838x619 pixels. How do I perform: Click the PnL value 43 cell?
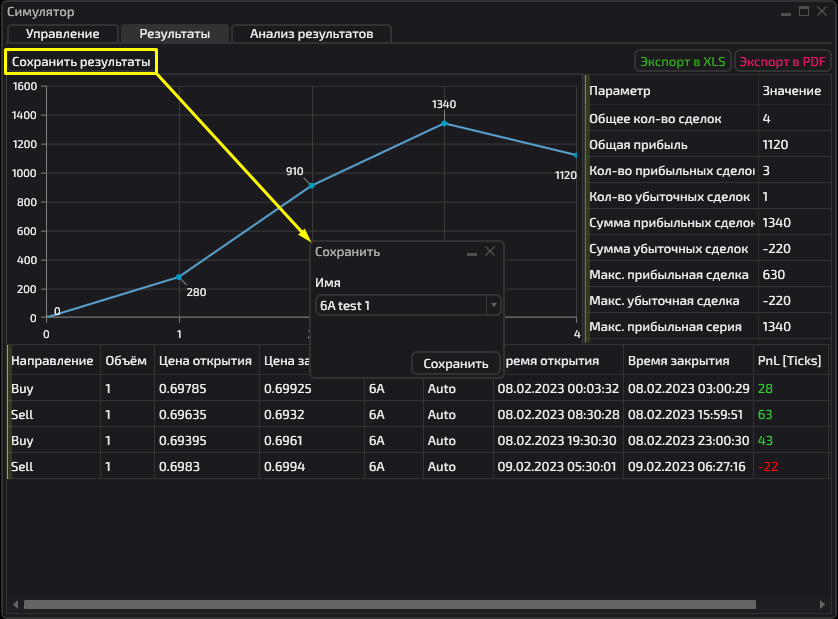pos(790,440)
